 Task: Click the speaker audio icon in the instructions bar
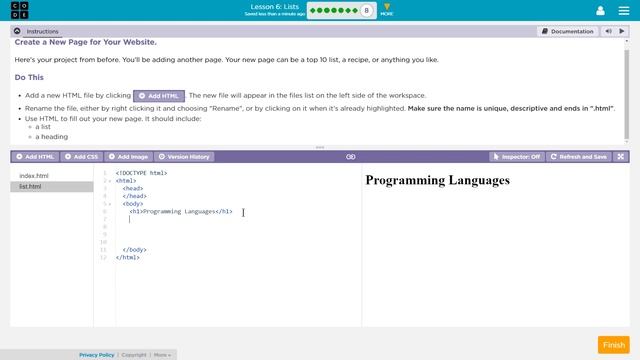pos(608,31)
